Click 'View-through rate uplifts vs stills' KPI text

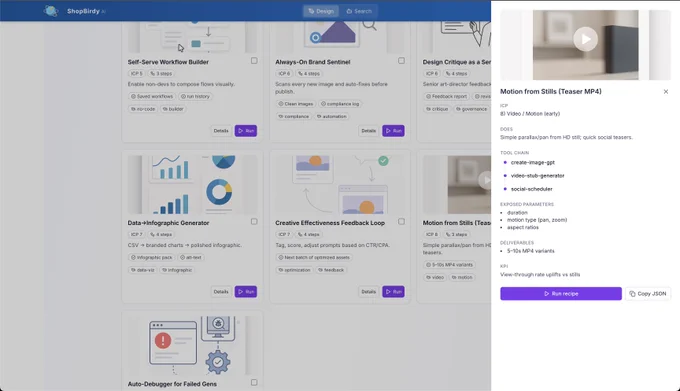point(540,274)
